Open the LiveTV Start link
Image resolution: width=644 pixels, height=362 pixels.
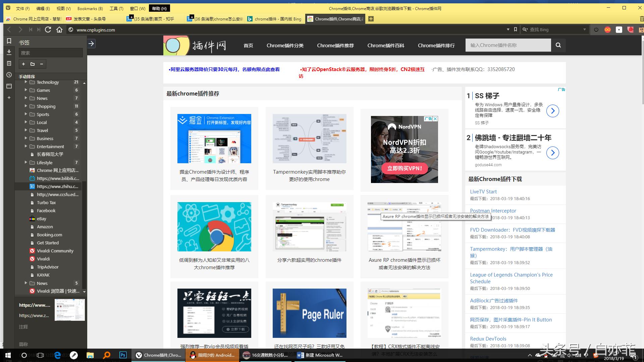[483, 191]
